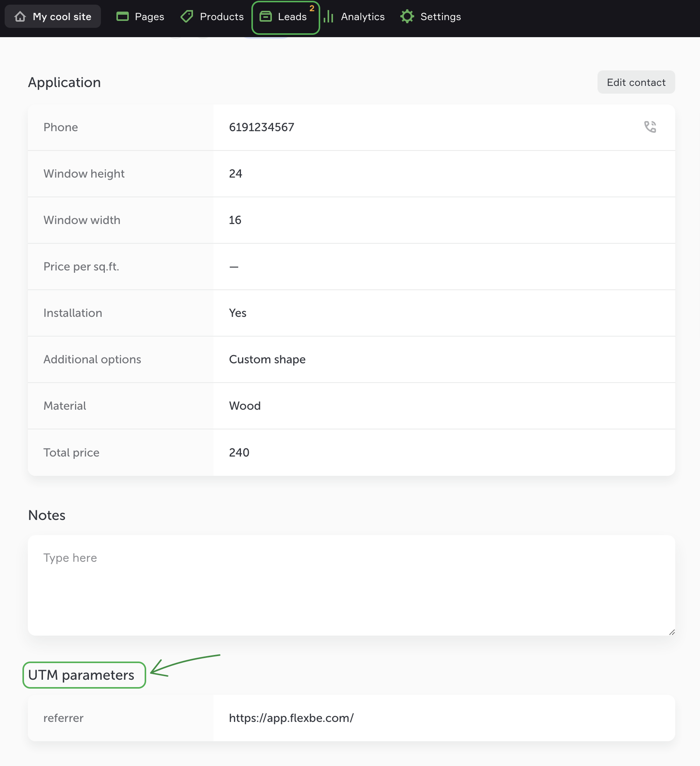Click the Analytics bar chart icon
The width and height of the screenshot is (700, 766).
(x=328, y=17)
